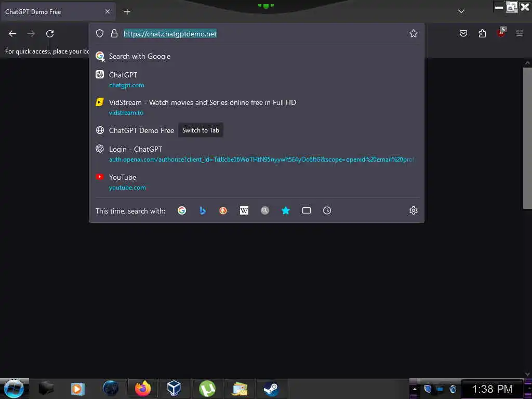Click the Switch to Tab button
Screen dimensions: 532x399
201,130
